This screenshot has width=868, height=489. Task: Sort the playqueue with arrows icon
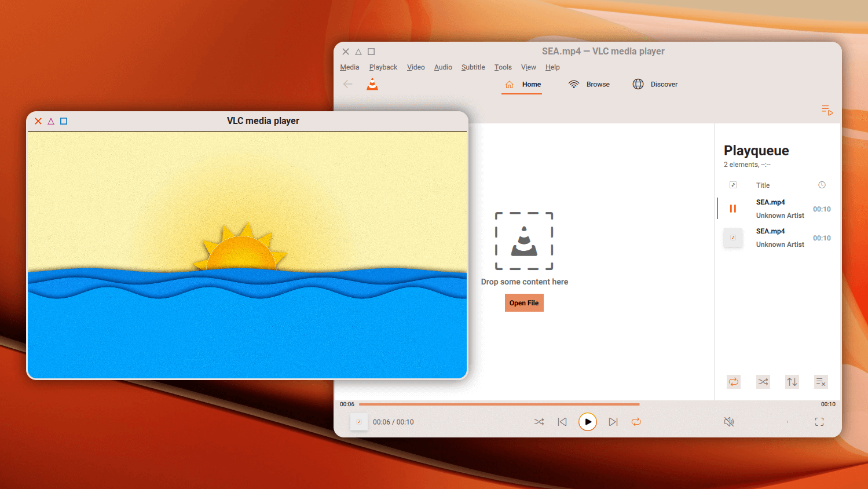point(792,382)
